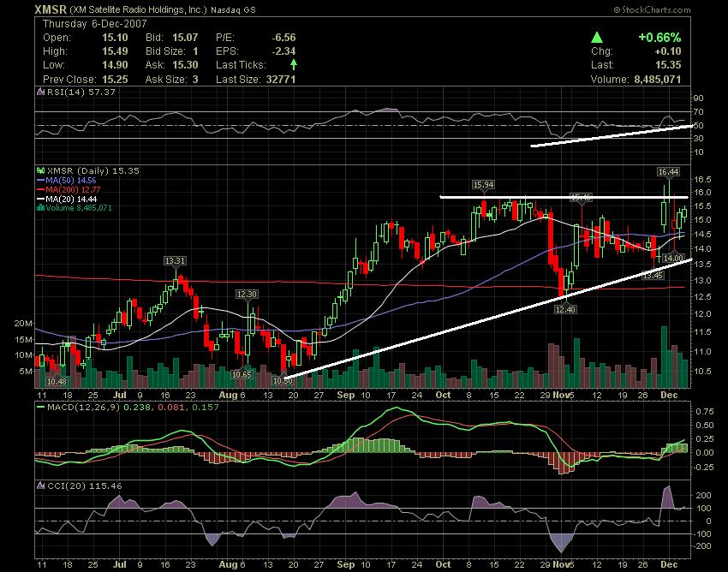The height and width of the screenshot is (572, 728).
Task: Click the CCI(20) 115.46 label
Action: pyautogui.click(x=85, y=486)
